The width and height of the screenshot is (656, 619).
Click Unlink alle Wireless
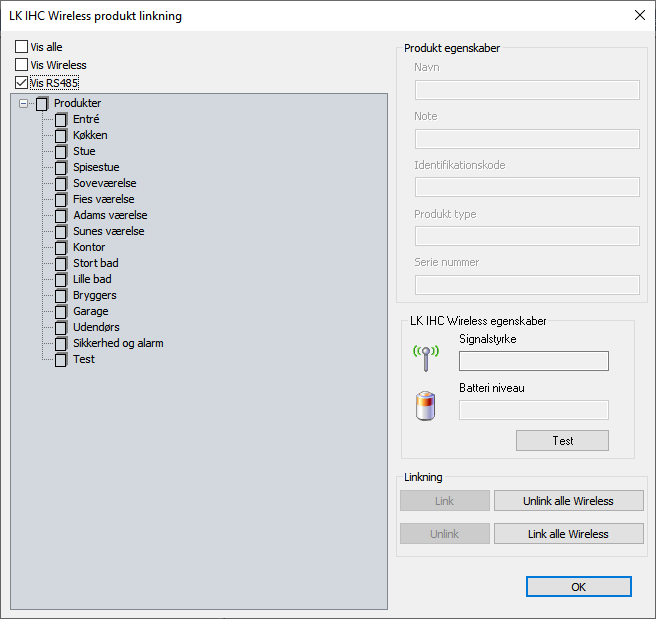point(569,501)
